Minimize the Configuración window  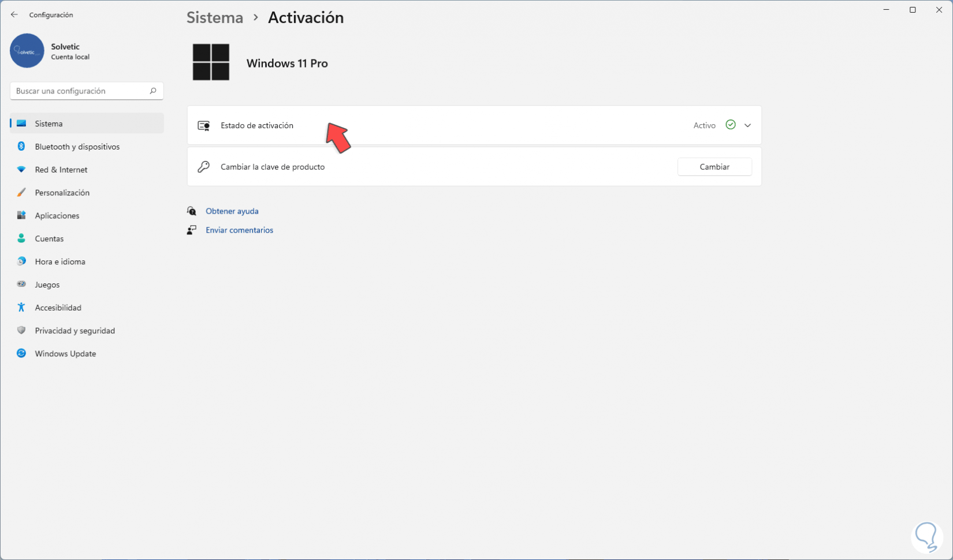[x=887, y=10]
